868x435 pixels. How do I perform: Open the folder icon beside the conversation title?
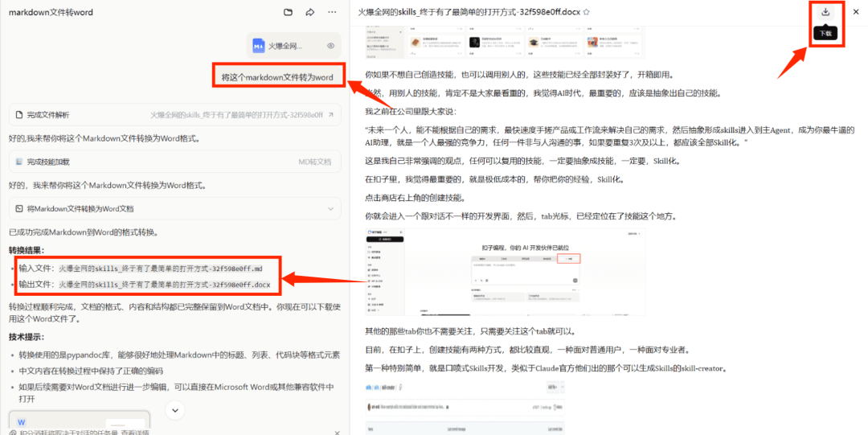click(288, 12)
